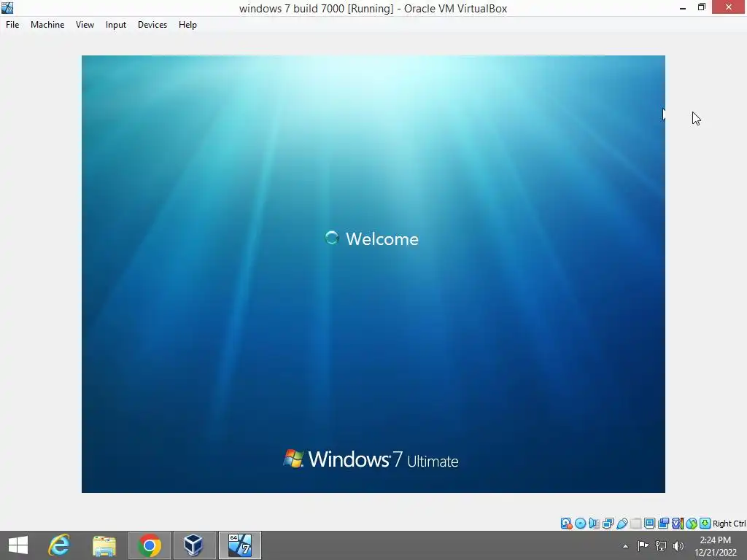Open the clock showing 2:24 PM
Screen dimensions: 747x560
tap(715, 545)
